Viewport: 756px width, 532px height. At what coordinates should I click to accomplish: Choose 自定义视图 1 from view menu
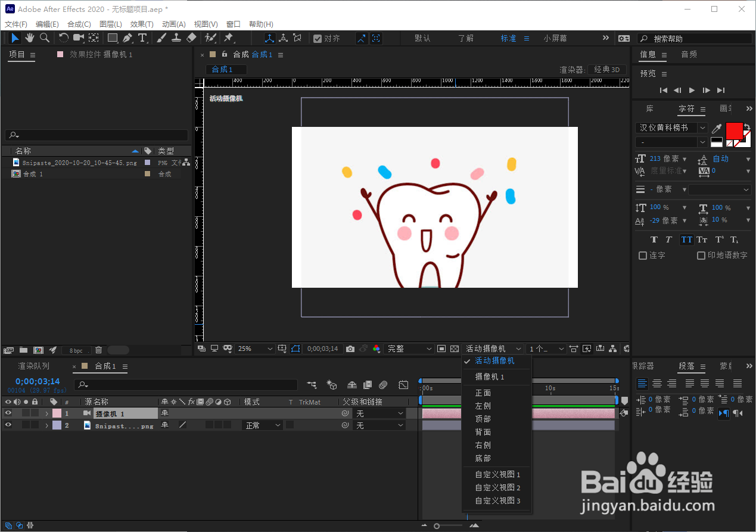(x=497, y=475)
